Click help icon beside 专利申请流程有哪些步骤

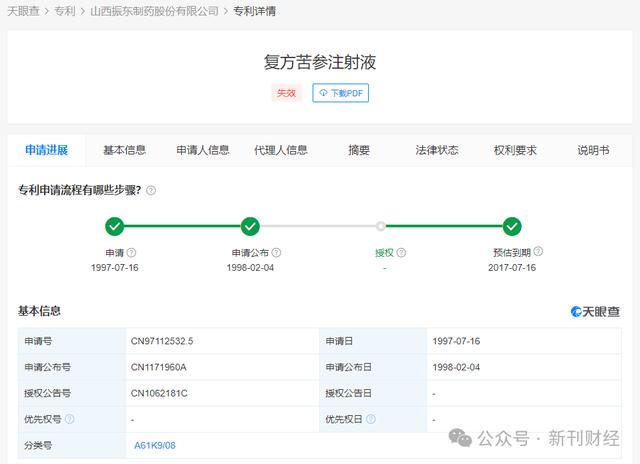pyautogui.click(x=151, y=190)
